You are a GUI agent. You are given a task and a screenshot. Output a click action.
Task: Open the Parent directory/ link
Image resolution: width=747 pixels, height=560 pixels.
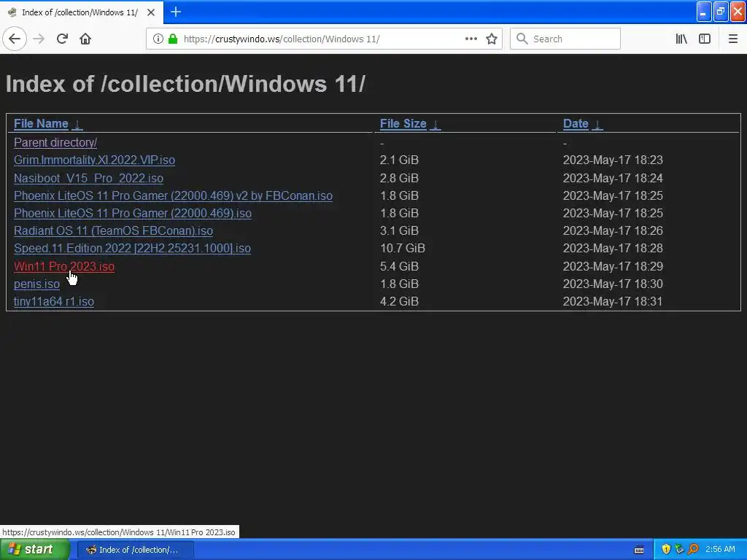coord(55,142)
